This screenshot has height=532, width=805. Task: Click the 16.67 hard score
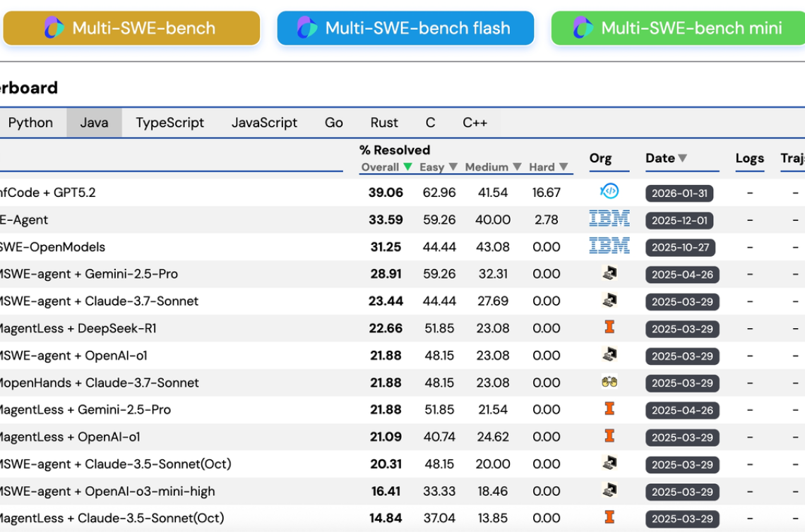tap(547, 193)
